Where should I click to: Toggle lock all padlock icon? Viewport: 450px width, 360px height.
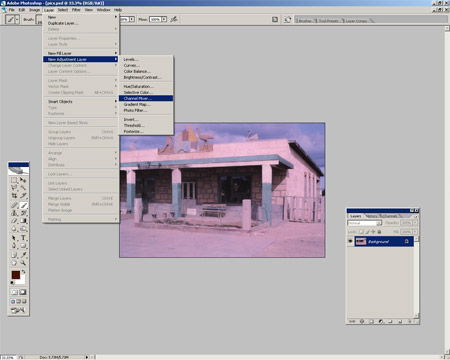click(379, 231)
